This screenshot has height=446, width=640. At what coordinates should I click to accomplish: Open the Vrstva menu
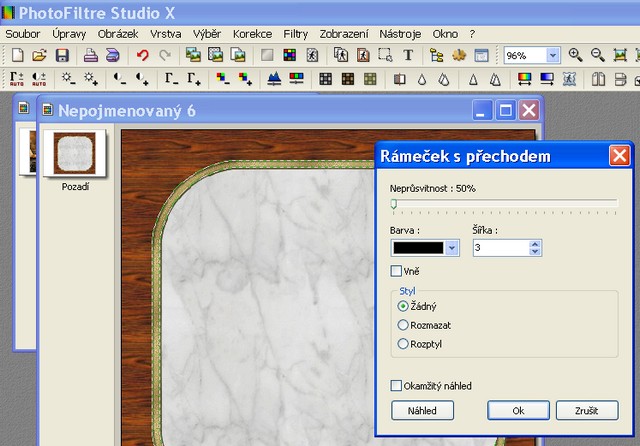click(165, 34)
